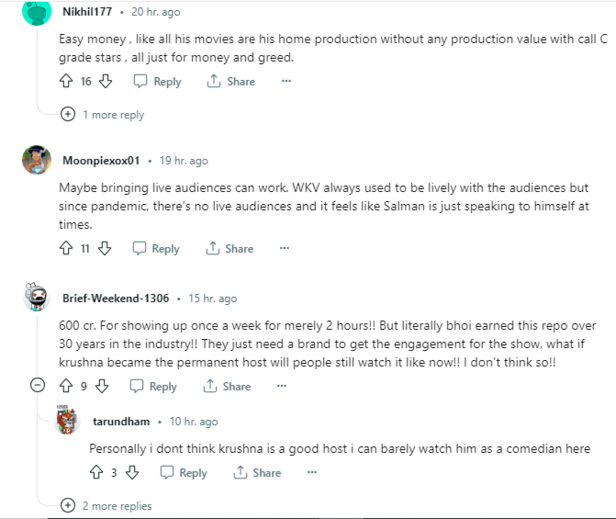616x519 pixels.
Task: Upvote tarundham's reply
Action: pos(96,473)
